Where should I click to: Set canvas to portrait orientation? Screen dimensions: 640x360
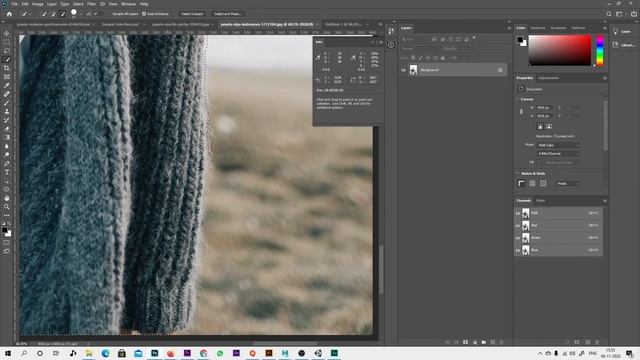pyautogui.click(x=540, y=127)
